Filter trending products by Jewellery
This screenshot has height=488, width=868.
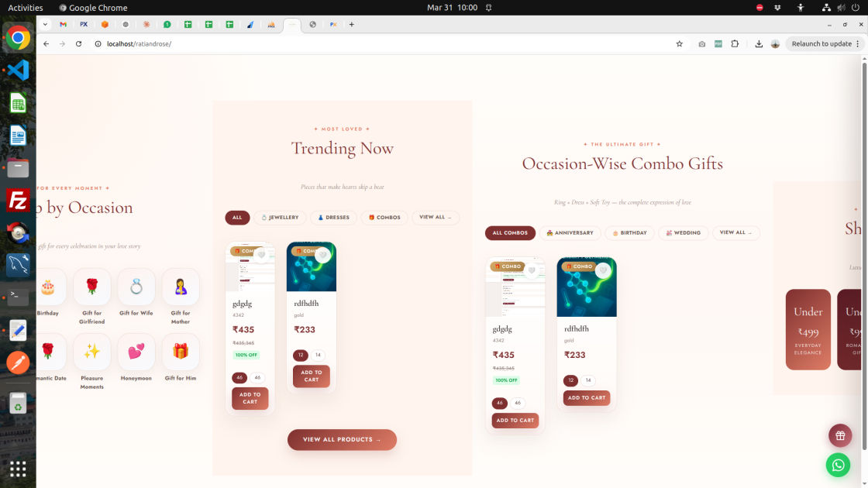tap(280, 218)
